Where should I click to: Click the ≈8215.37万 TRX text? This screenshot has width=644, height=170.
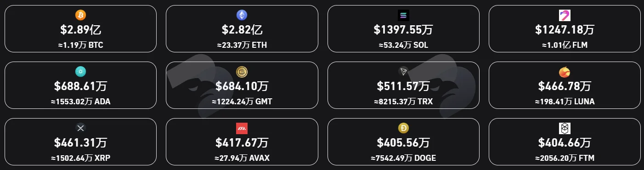(x=403, y=102)
